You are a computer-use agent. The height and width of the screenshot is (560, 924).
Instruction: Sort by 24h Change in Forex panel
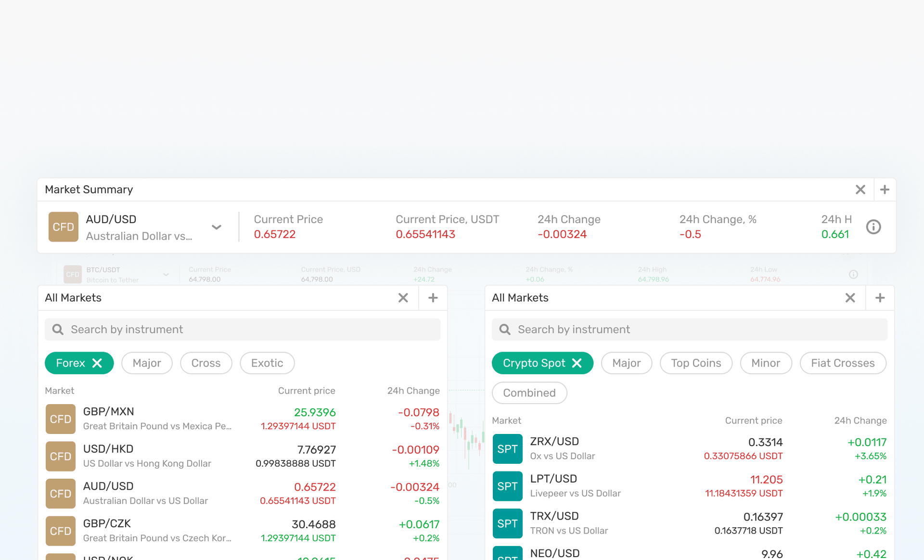413,391
